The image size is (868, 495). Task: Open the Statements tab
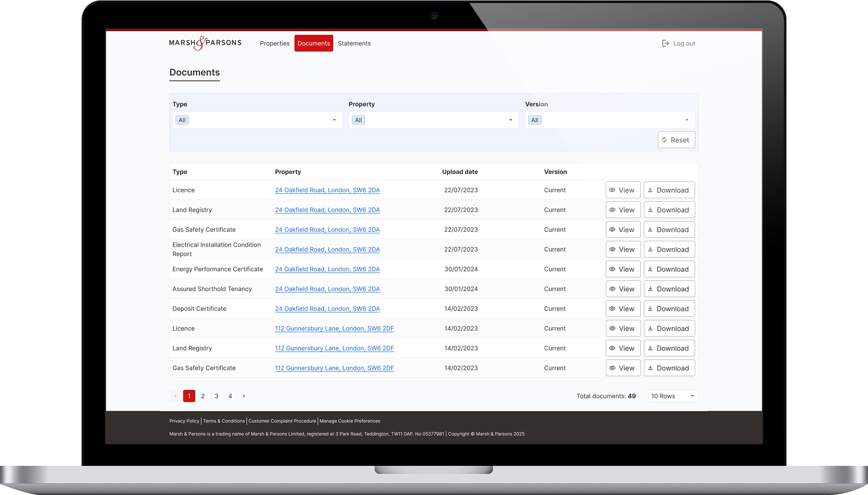354,43
